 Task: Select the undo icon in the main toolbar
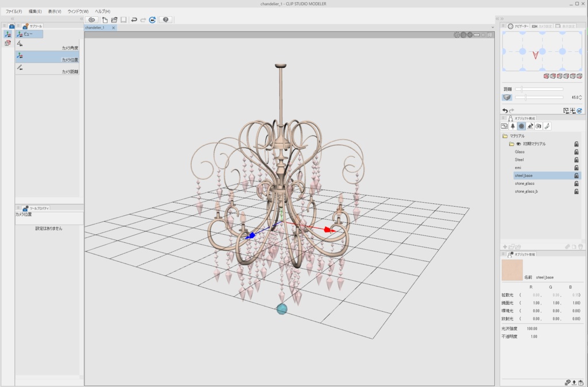tap(134, 20)
